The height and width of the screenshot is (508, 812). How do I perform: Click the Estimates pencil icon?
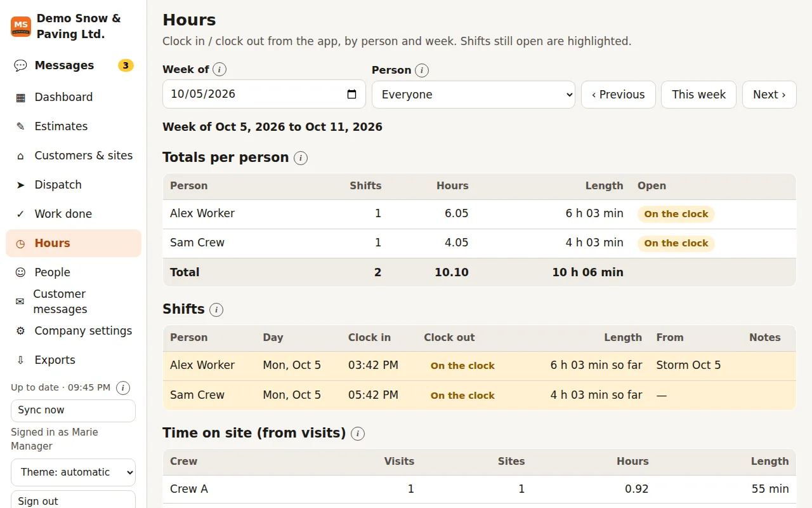tap(20, 126)
